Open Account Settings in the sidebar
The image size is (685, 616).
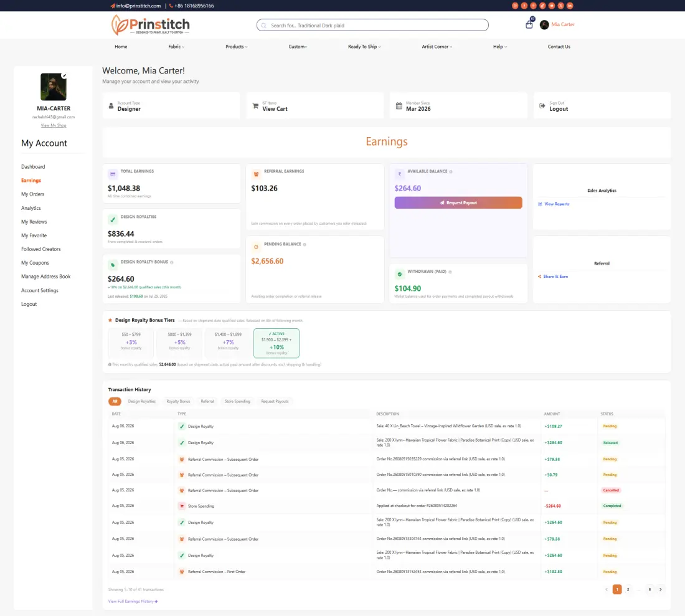coord(40,290)
